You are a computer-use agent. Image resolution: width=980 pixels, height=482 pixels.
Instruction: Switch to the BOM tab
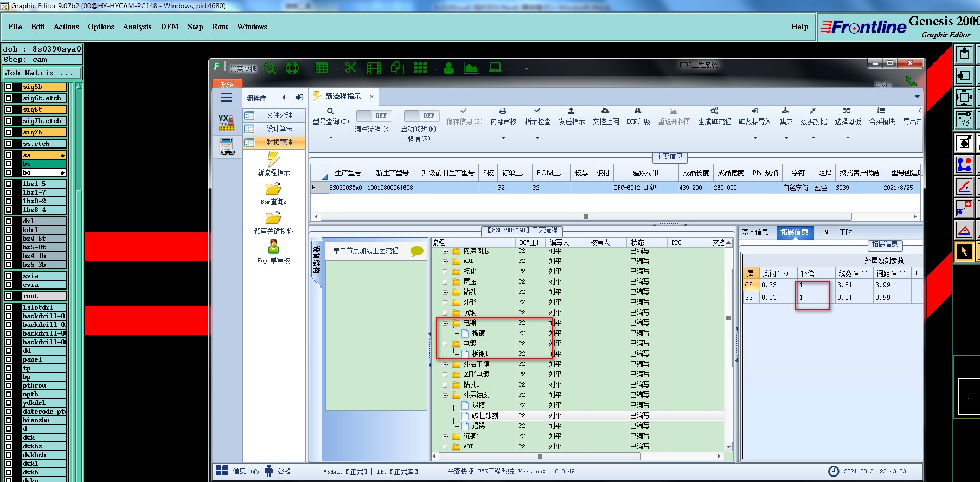pyautogui.click(x=823, y=232)
